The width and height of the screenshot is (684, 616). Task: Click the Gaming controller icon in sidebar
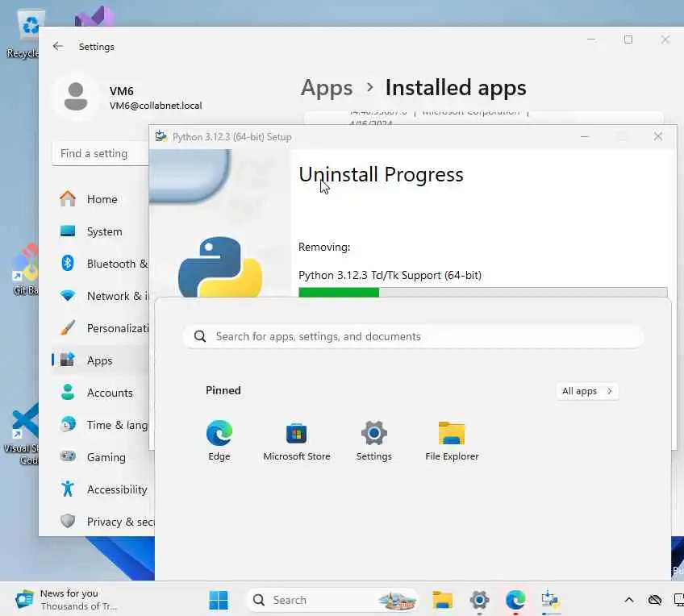[68, 456]
